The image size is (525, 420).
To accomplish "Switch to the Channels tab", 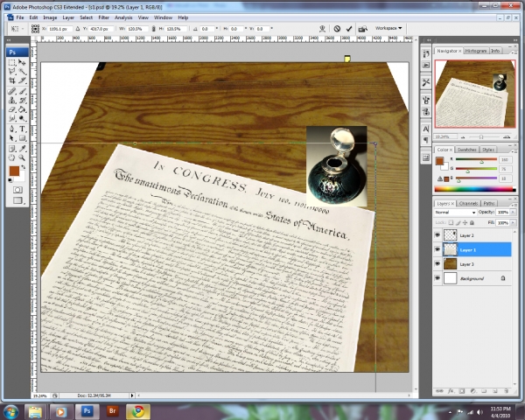I will click(468, 203).
